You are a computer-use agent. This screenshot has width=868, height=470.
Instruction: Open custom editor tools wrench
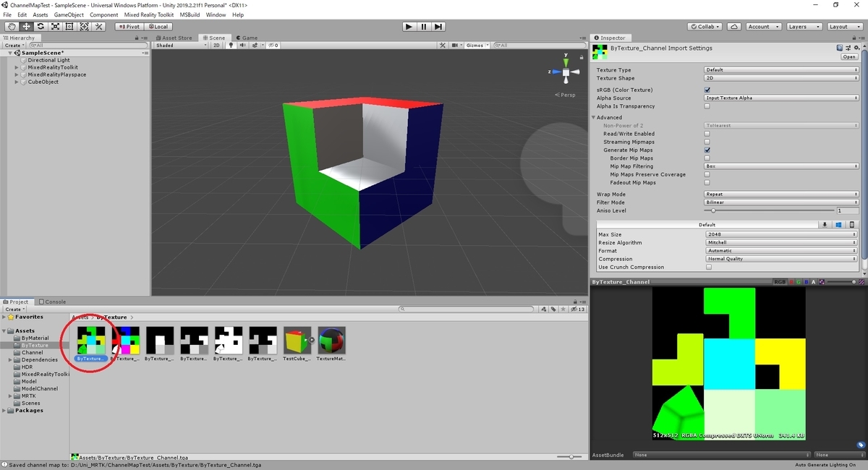(x=99, y=27)
